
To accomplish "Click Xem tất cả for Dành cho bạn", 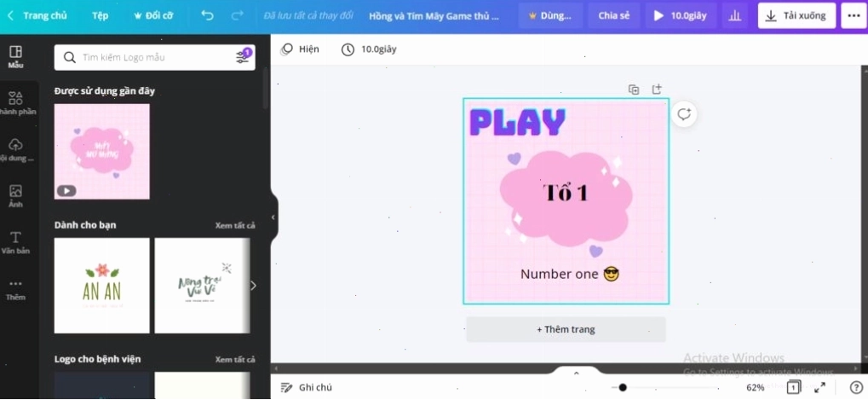I will pos(235,225).
